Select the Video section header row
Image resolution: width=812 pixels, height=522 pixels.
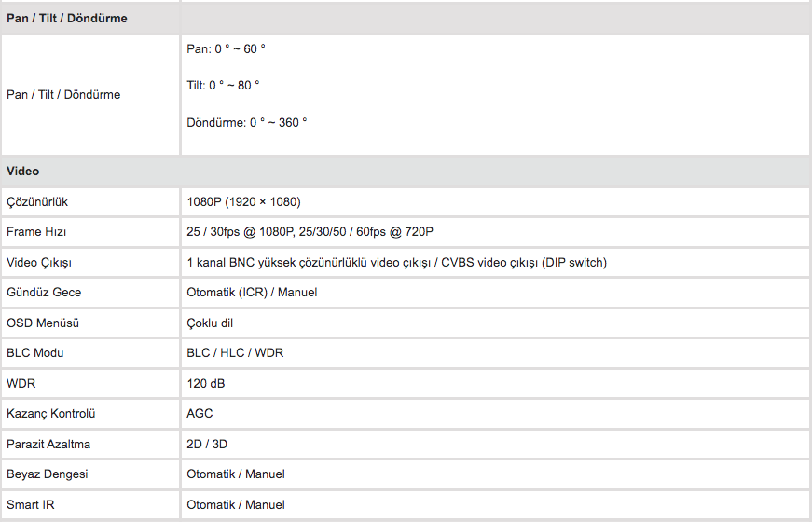coord(406,171)
